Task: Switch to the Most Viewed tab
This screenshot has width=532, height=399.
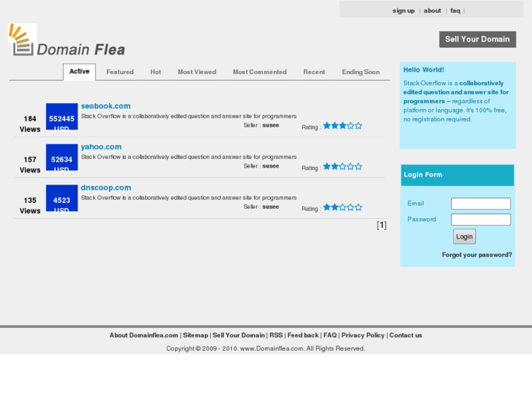Action: point(197,72)
